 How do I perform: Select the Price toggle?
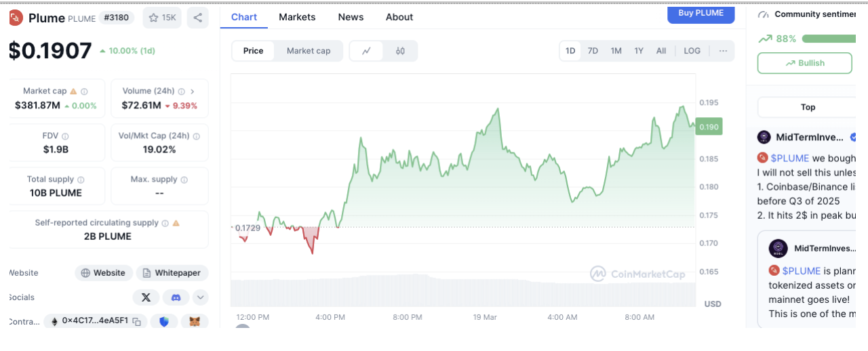coord(254,51)
